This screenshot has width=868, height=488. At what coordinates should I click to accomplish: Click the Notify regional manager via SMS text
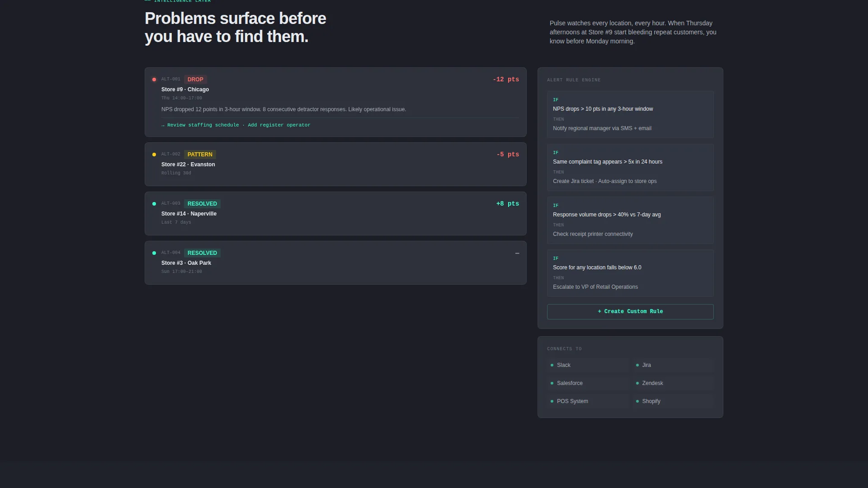point(602,128)
